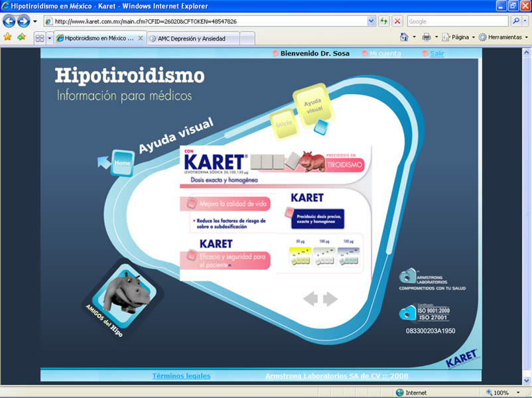Open recent pages dropdown next to Forward

[x=35, y=21]
